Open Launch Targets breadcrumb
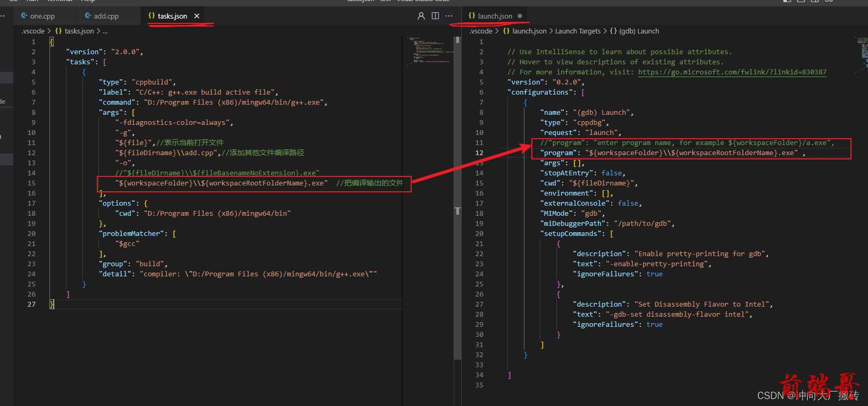Image resolution: width=868 pixels, height=406 pixels. 578,31
